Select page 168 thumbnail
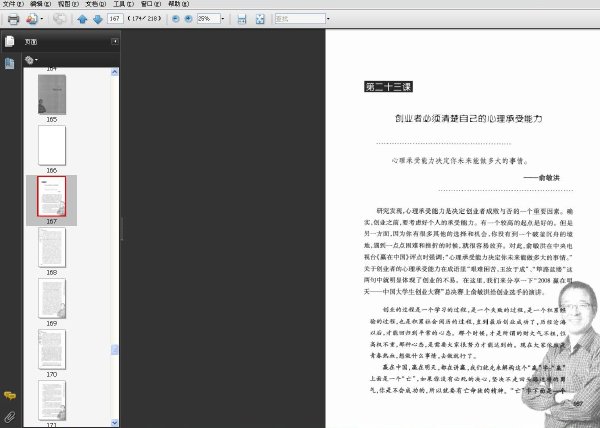This screenshot has width=600, height=428. click(52, 247)
